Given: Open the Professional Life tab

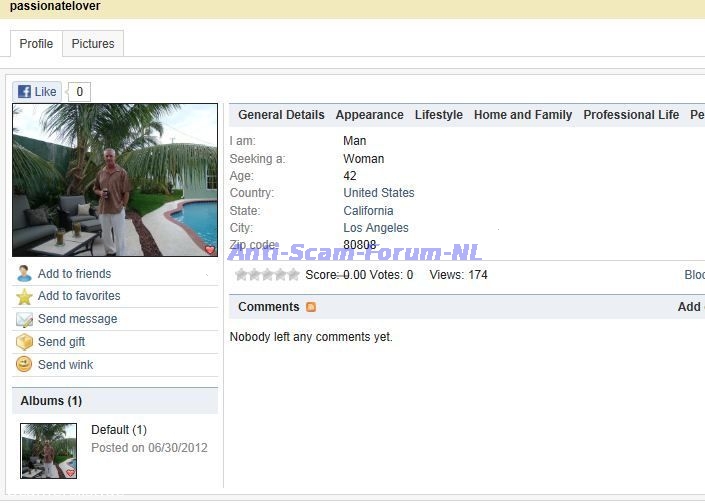Looking at the screenshot, I should click(x=631, y=115).
